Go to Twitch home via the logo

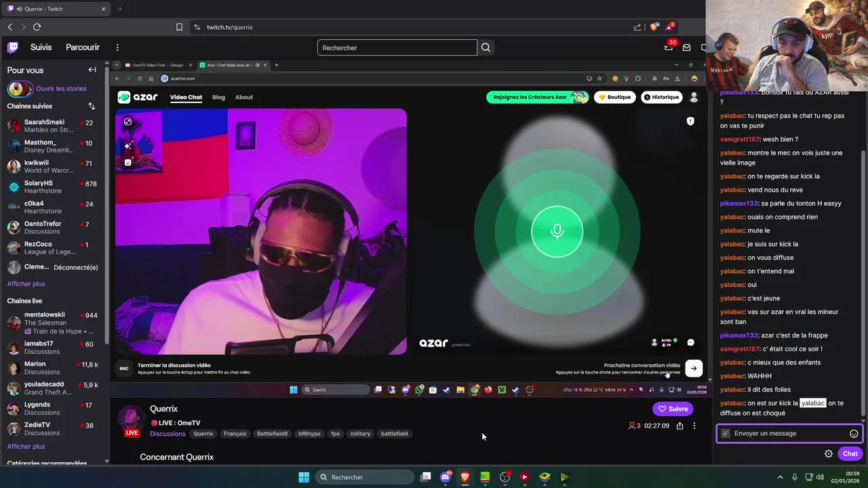(x=13, y=47)
